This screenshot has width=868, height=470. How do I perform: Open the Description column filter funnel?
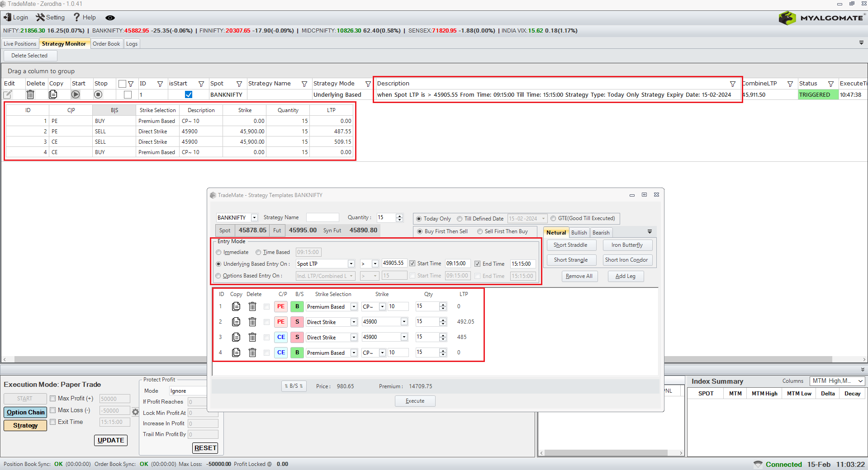pyautogui.click(x=733, y=84)
